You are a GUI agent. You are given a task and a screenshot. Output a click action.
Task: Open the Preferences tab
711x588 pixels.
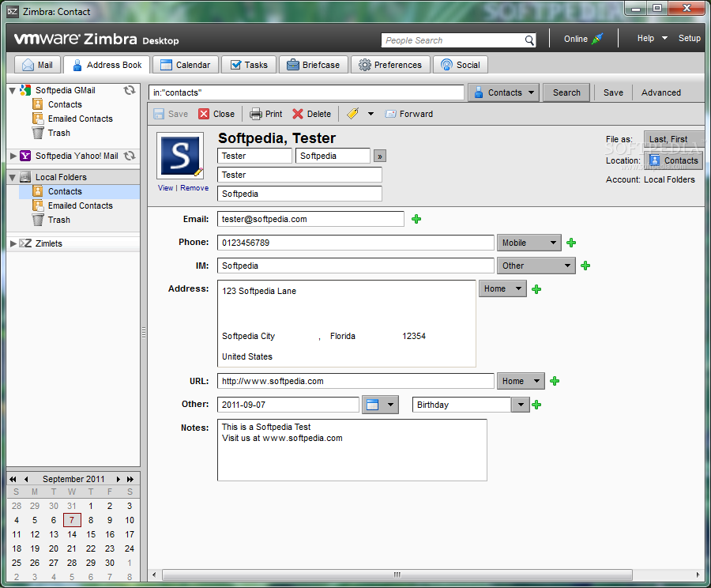pos(390,65)
